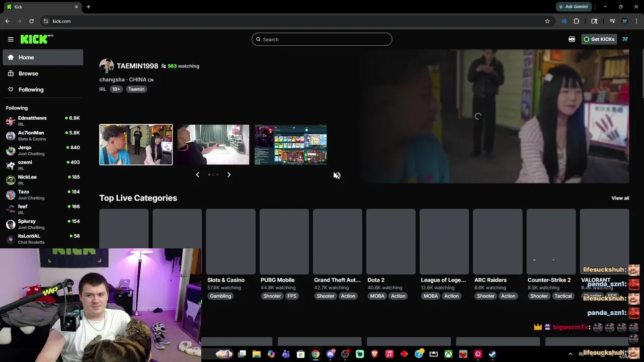Click the Kick search field

322,39
